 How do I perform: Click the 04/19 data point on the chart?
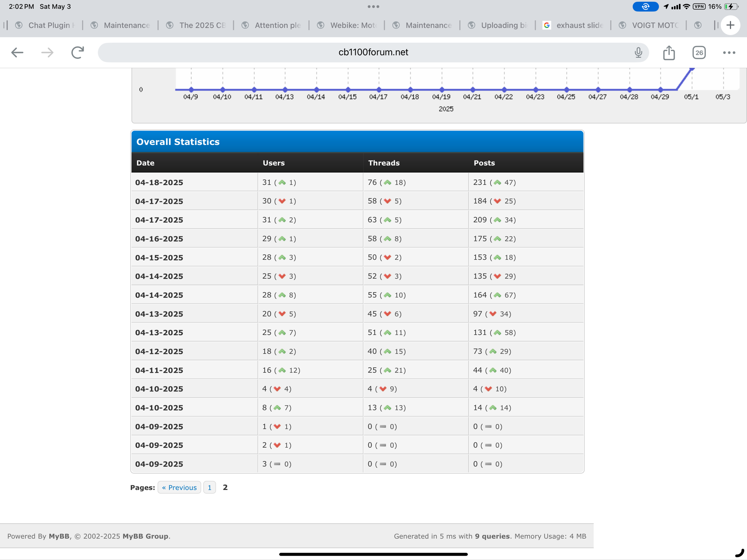click(x=442, y=89)
